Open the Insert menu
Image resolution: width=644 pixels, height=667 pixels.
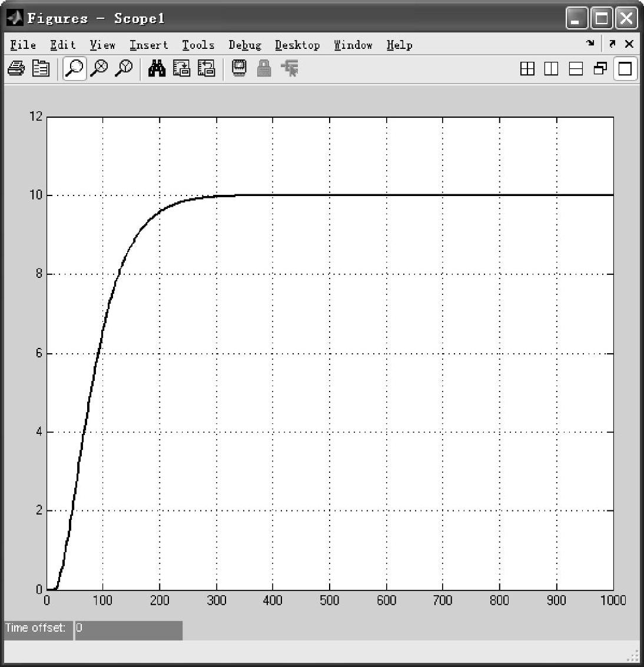coord(149,45)
